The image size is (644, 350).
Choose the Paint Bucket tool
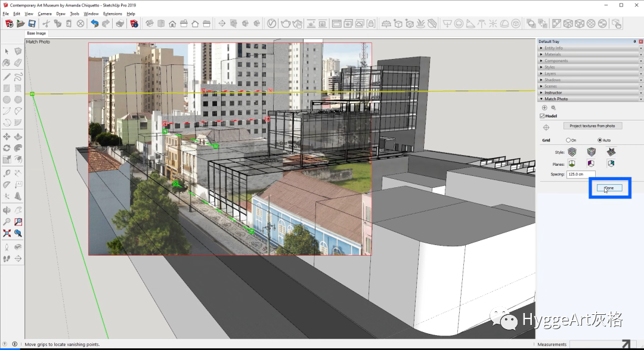7,63
